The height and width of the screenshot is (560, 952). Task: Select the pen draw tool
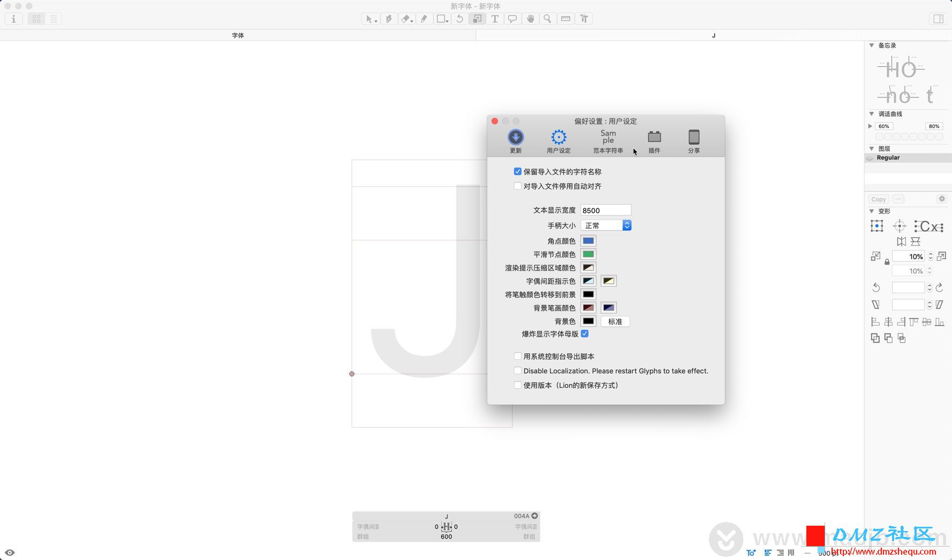[x=389, y=19]
